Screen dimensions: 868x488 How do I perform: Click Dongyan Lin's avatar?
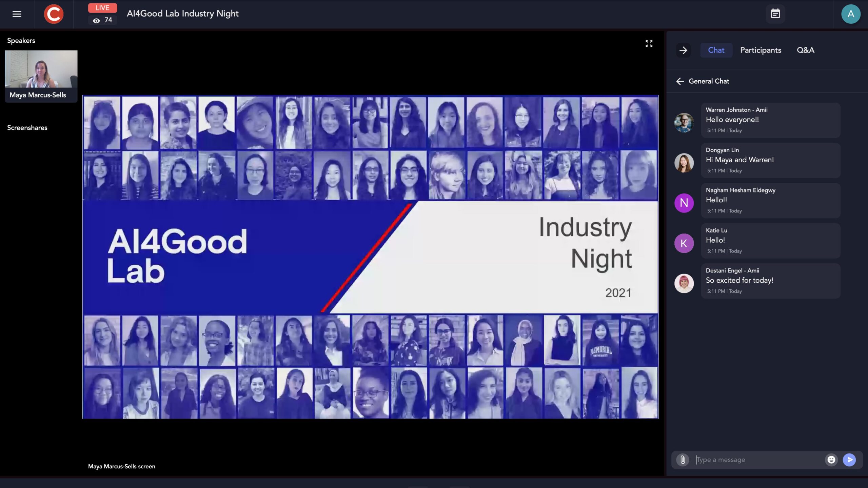click(x=684, y=163)
